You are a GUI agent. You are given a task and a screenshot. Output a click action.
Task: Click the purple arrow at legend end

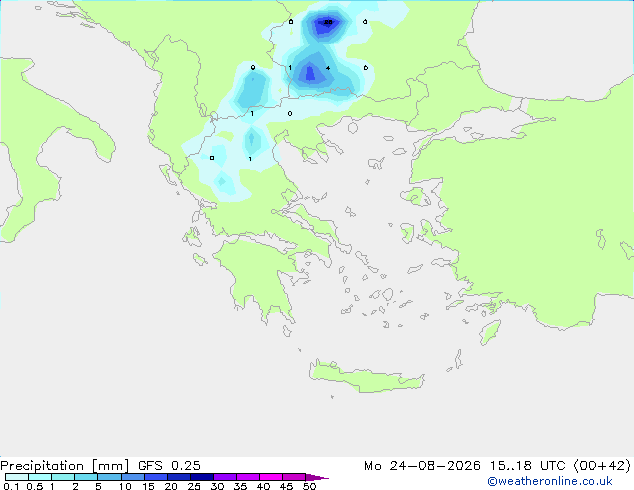pyautogui.click(x=317, y=477)
